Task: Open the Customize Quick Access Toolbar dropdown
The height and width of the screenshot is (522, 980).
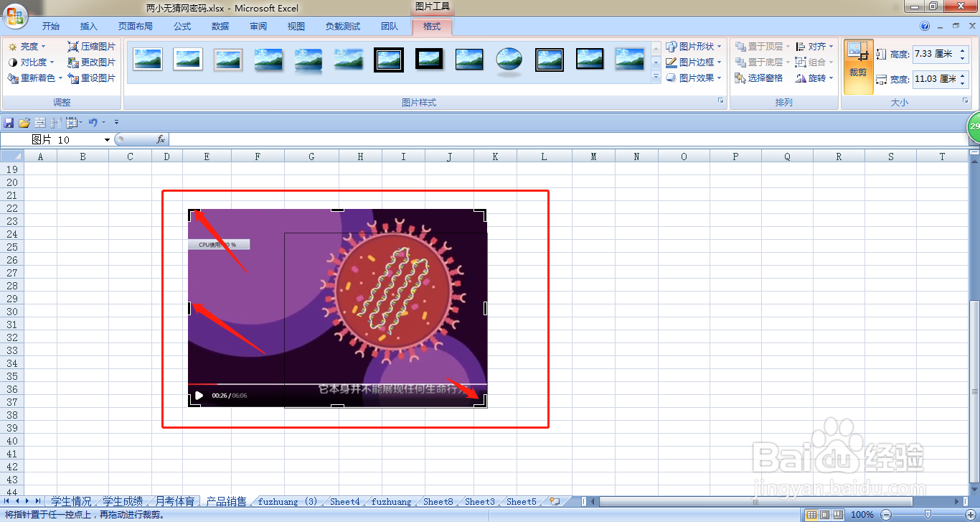Action: click(x=116, y=123)
